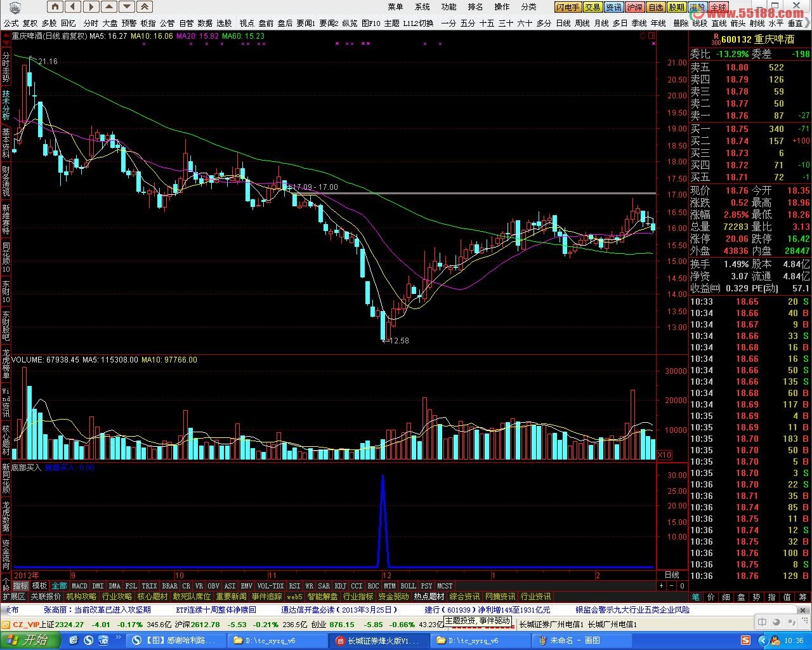Open 龙虎榜单 side tab
This screenshot has height=650, width=812.
6,364
